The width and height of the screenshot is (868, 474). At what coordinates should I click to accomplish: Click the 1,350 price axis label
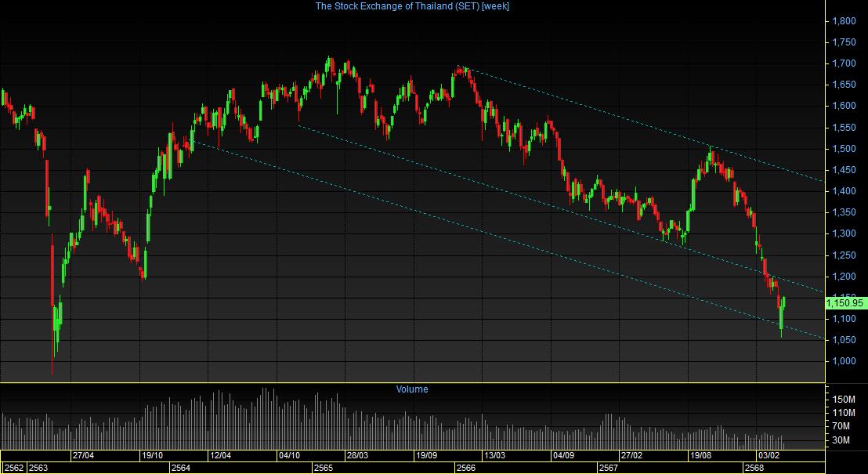[x=844, y=212]
